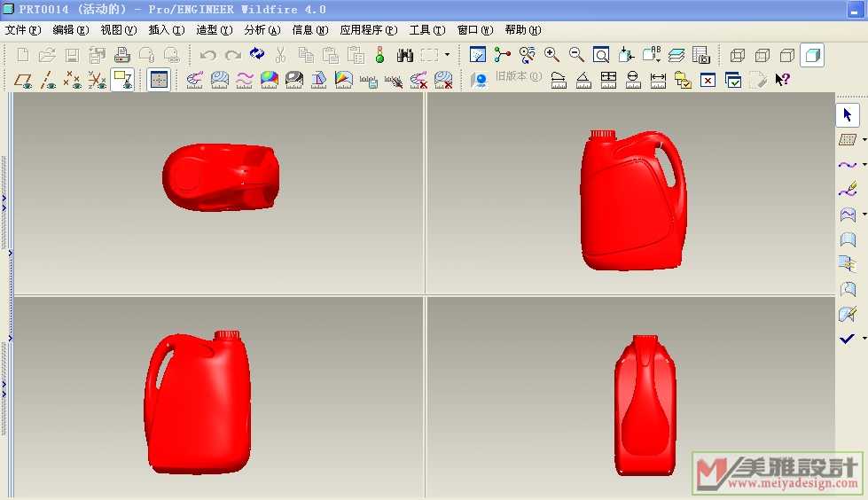Open the 分析(A) menu
This screenshot has width=868, height=500.
tap(262, 30)
